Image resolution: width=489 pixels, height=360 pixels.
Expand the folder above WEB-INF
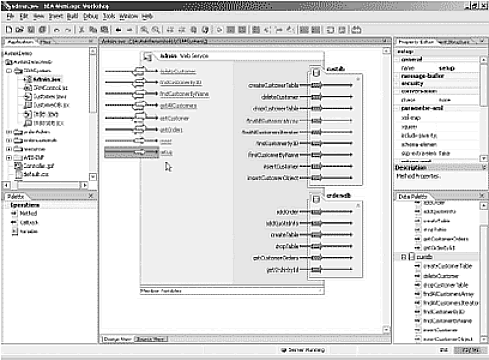point(9,149)
